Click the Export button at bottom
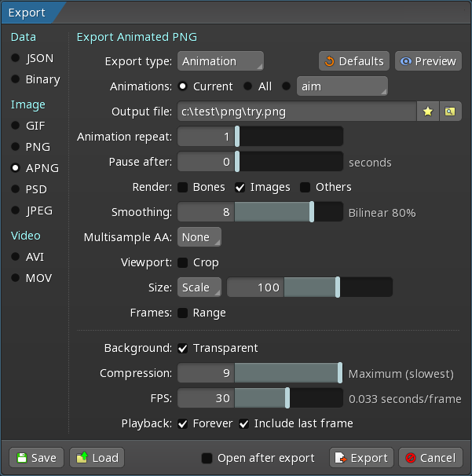This screenshot has height=476, width=472. [360, 458]
